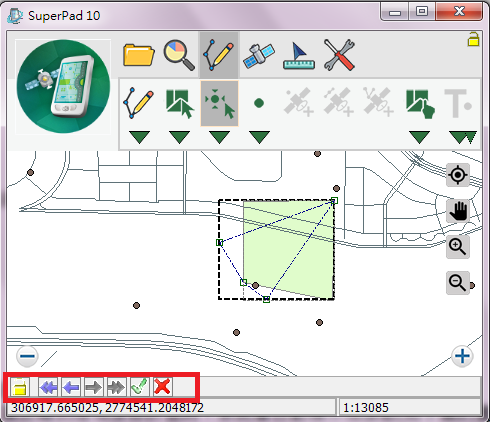Toggle the yellow lock in bottom toolbar
The width and height of the screenshot is (490, 422).
20,387
